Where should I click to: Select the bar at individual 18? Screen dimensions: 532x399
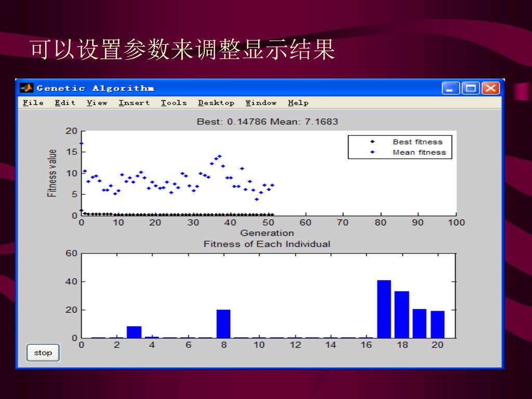pos(402,314)
